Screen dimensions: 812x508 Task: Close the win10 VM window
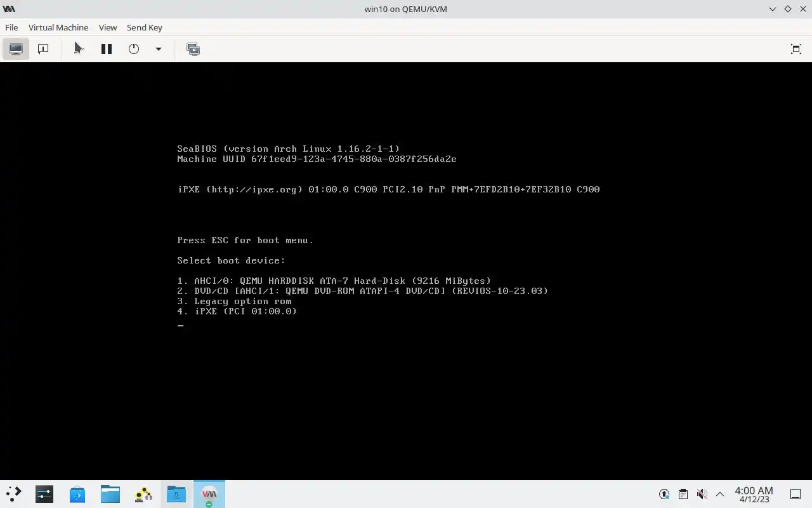[802, 9]
